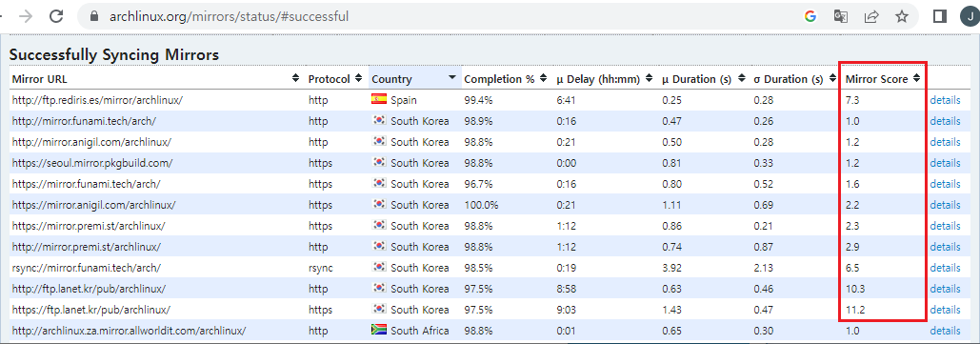Open details for http ftp.lanet.kr row
This screenshot has height=344, width=980.
[945, 289]
